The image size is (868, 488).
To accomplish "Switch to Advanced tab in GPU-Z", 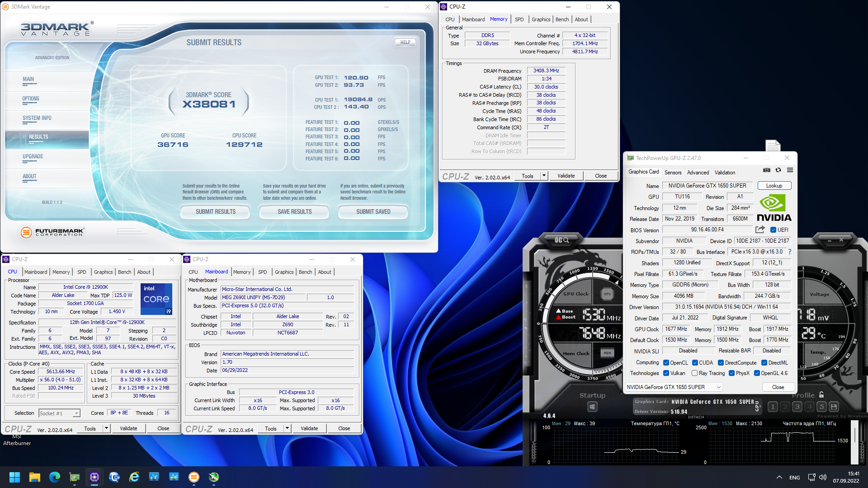I will [698, 173].
